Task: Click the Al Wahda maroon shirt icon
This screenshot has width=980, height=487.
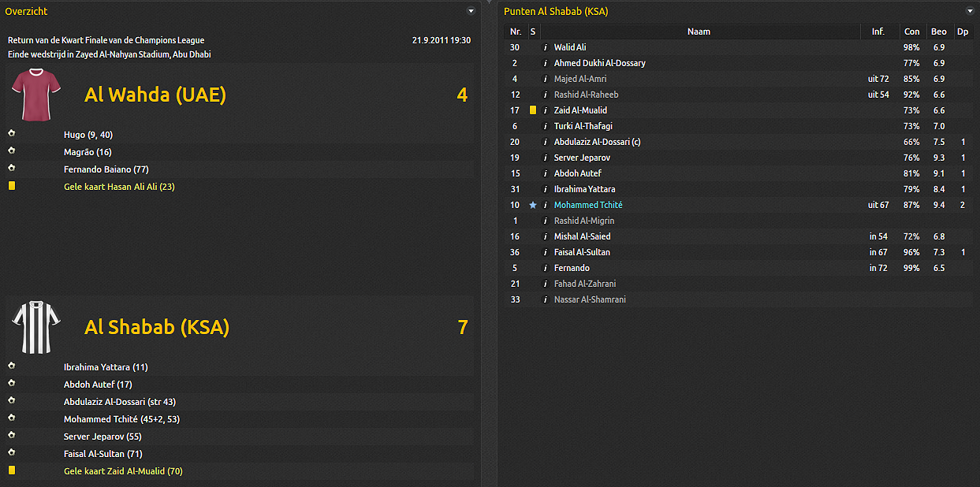Action: point(35,94)
